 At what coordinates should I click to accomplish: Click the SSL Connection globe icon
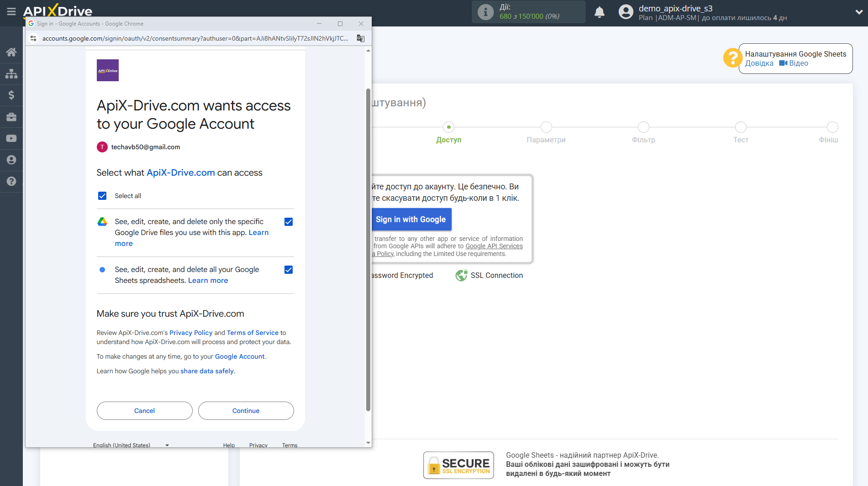click(x=461, y=275)
